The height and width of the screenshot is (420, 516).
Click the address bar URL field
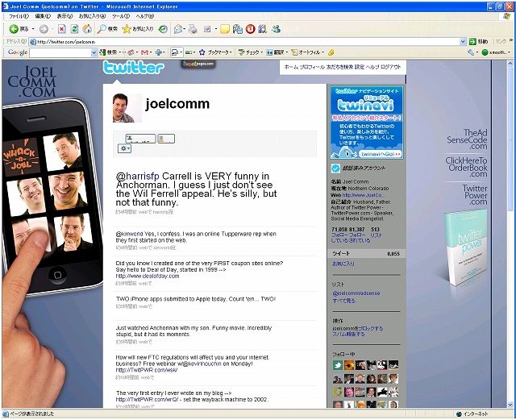click(245, 42)
